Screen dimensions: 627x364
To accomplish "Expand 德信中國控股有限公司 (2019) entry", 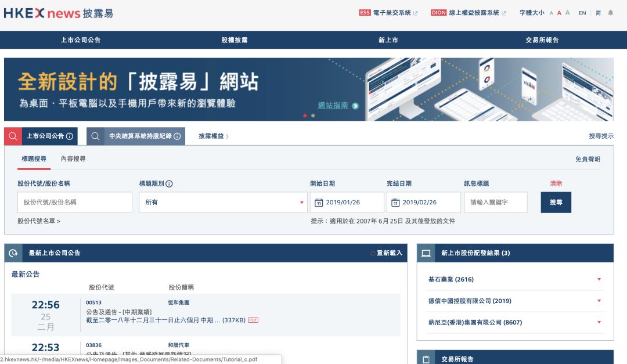I will (600, 301).
